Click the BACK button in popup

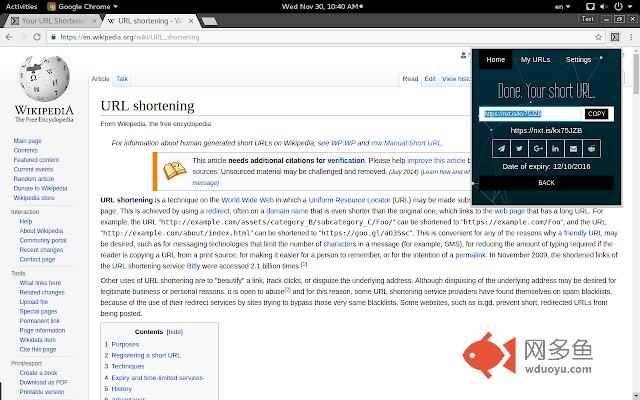point(546,183)
